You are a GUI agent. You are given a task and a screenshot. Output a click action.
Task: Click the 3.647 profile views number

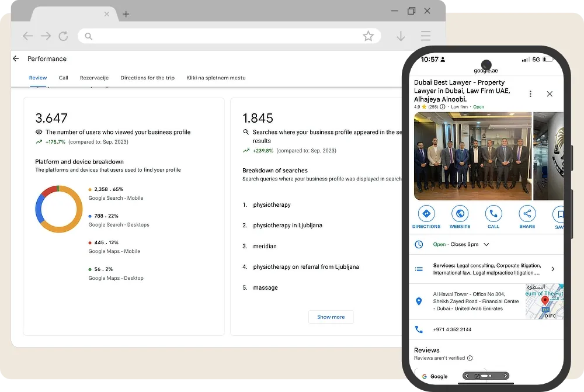51,118
